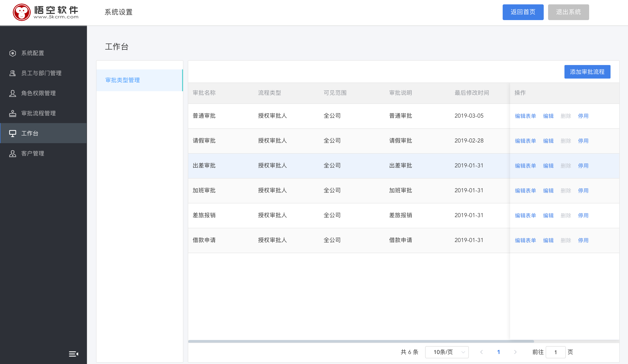Open 角色权限管理 menu item
This screenshot has width=628, height=364.
coord(43,93)
